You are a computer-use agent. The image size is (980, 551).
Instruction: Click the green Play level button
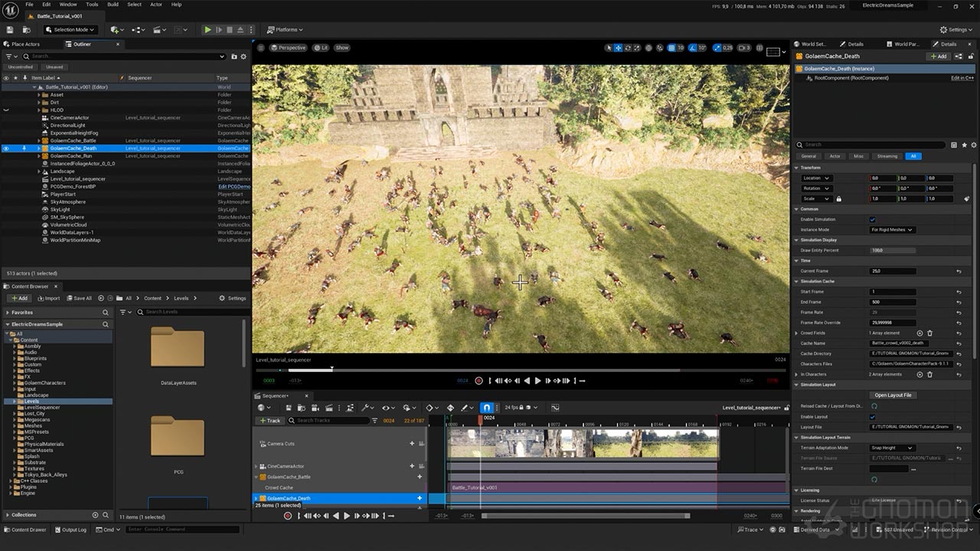click(x=207, y=30)
